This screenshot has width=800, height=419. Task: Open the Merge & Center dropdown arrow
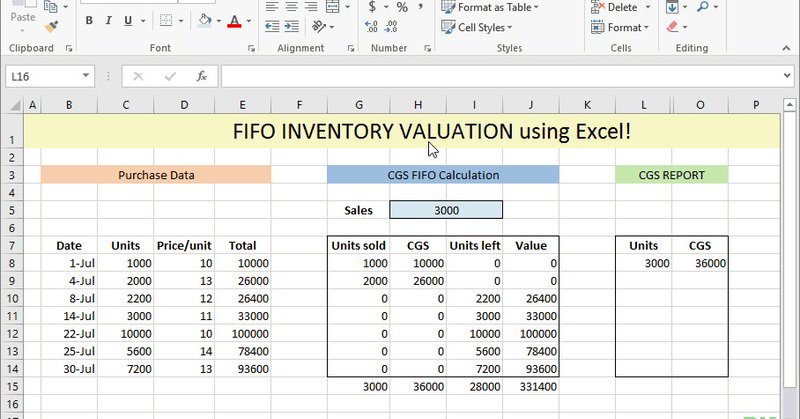pyautogui.click(x=348, y=7)
